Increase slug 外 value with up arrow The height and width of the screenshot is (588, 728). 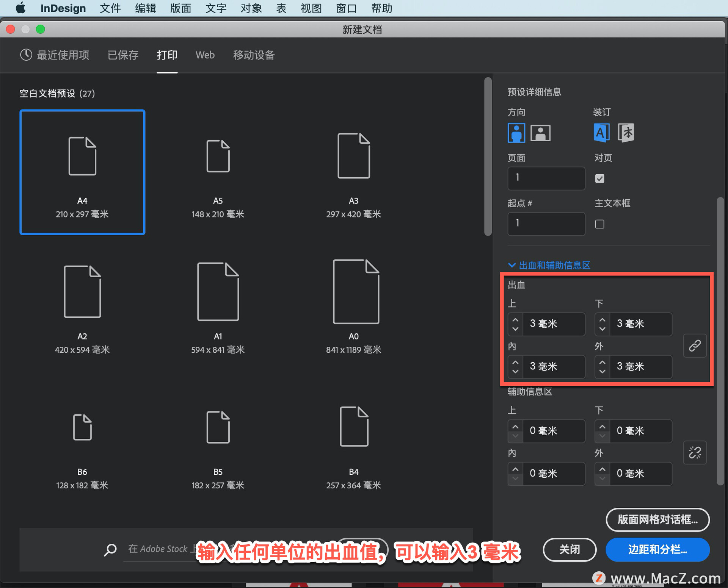(602, 469)
